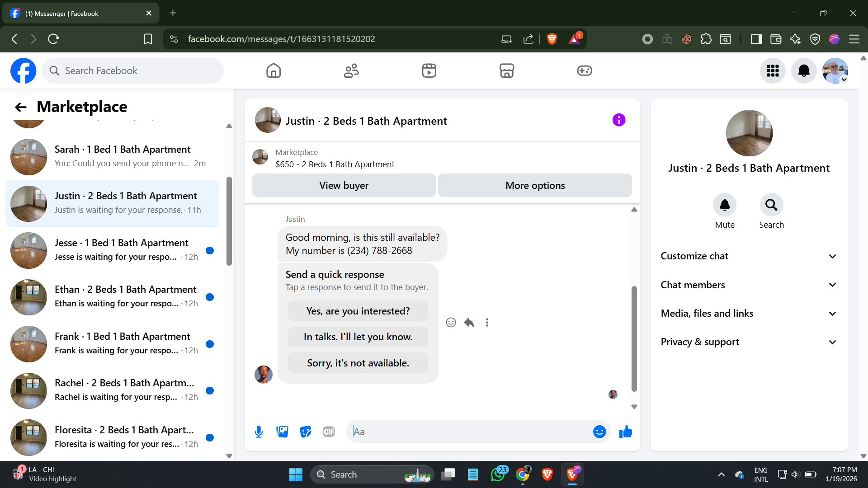Image resolution: width=868 pixels, height=488 pixels.
Task: Toggle Brave Shields icon in address bar
Action: tap(552, 39)
